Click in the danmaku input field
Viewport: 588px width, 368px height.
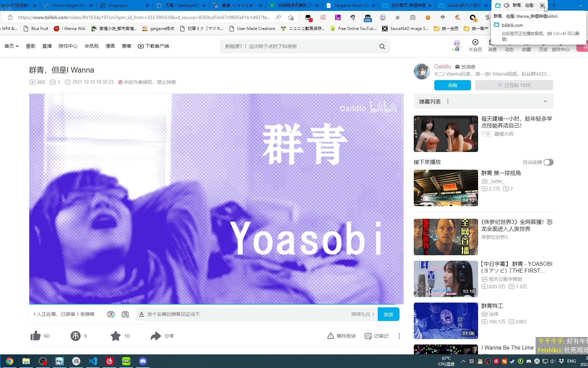coord(245,314)
